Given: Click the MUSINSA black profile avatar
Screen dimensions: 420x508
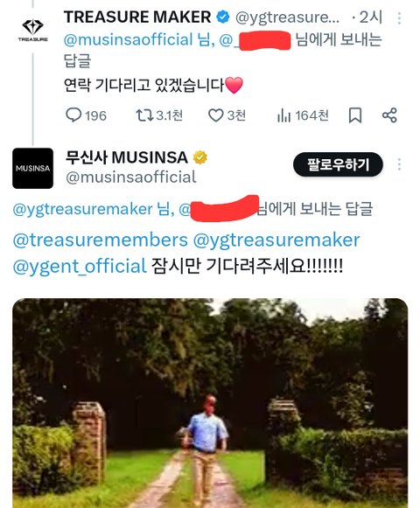Looking at the screenshot, I should [32, 168].
